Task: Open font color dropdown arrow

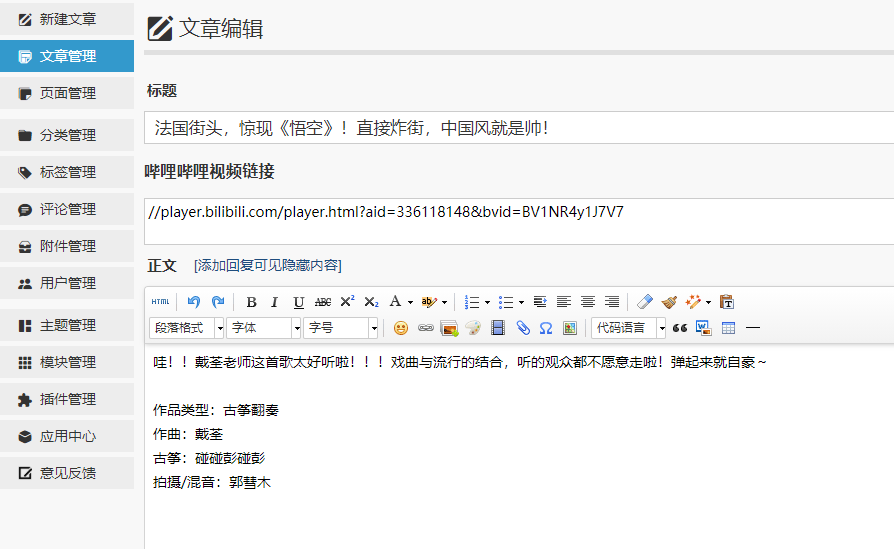Action: coord(410,302)
